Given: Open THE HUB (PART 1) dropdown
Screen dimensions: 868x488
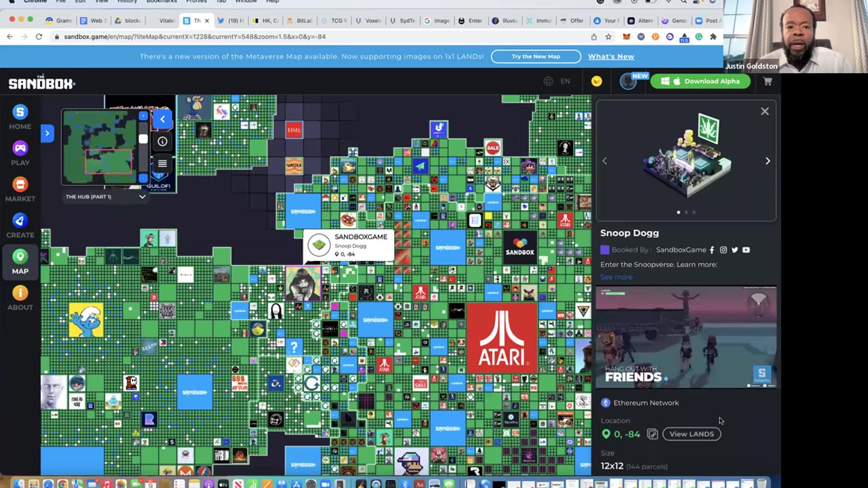Looking at the screenshot, I should pyautogui.click(x=104, y=197).
